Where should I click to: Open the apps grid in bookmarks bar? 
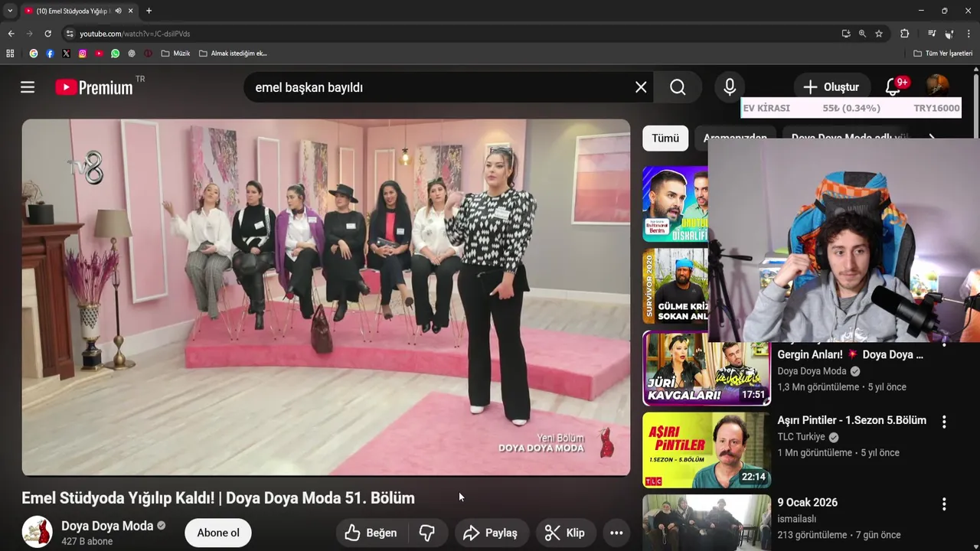coord(10,54)
